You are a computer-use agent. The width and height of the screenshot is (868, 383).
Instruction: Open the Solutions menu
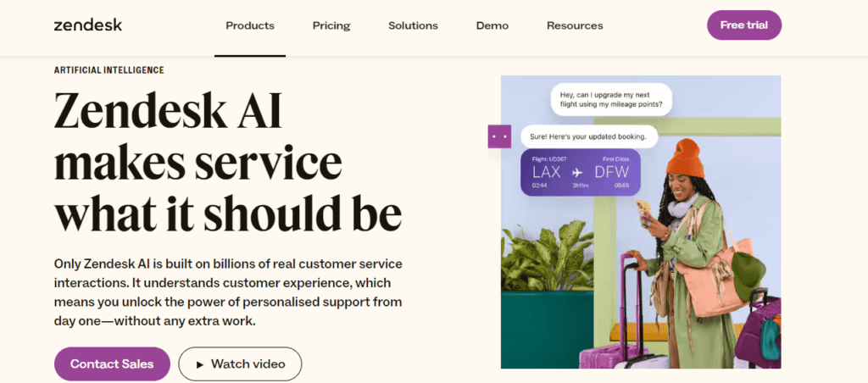click(413, 25)
